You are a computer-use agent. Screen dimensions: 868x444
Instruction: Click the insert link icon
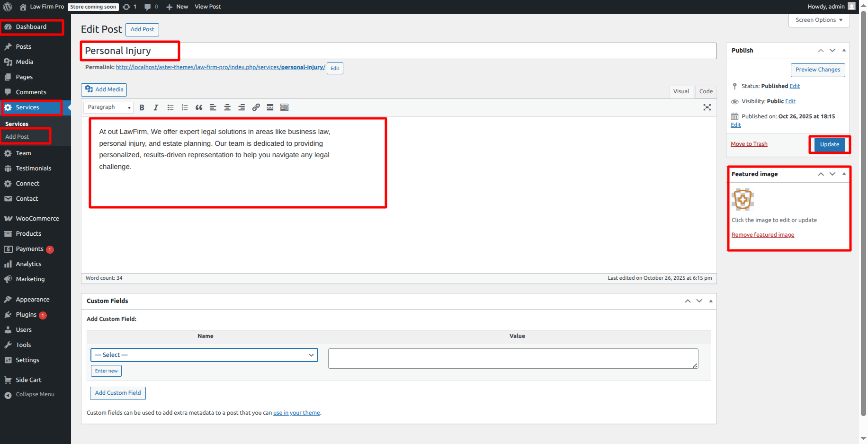tap(256, 107)
